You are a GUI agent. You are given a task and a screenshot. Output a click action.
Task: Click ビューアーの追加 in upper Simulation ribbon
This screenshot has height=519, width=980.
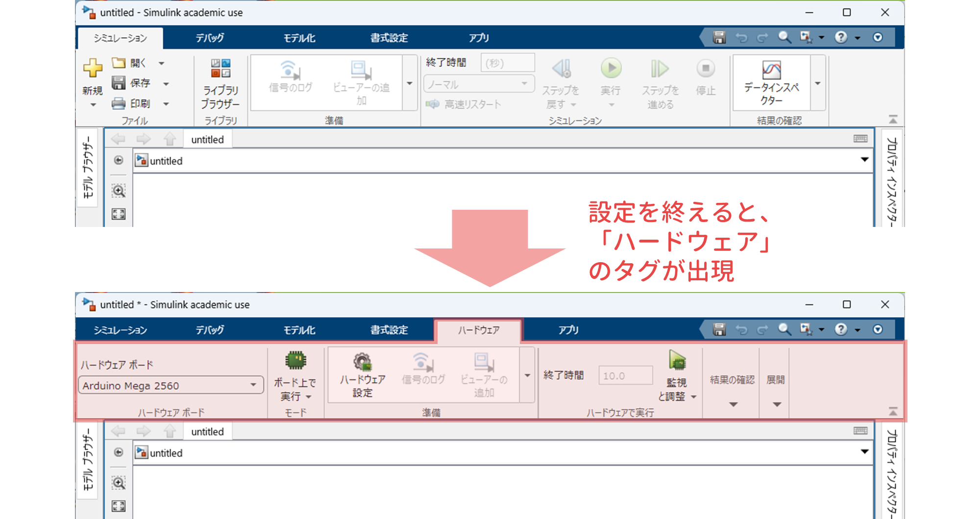[x=362, y=83]
